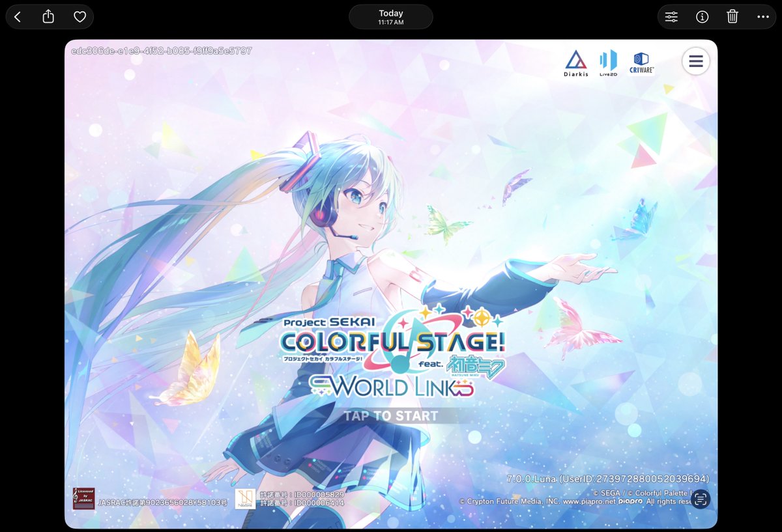Open the photo adjustments sliders icon

coord(671,17)
